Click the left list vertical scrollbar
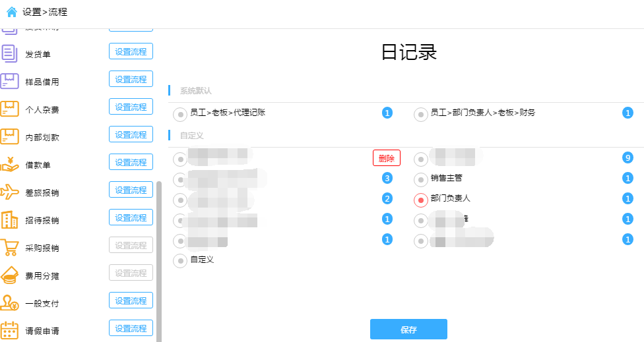644x342 pixels. (159, 261)
